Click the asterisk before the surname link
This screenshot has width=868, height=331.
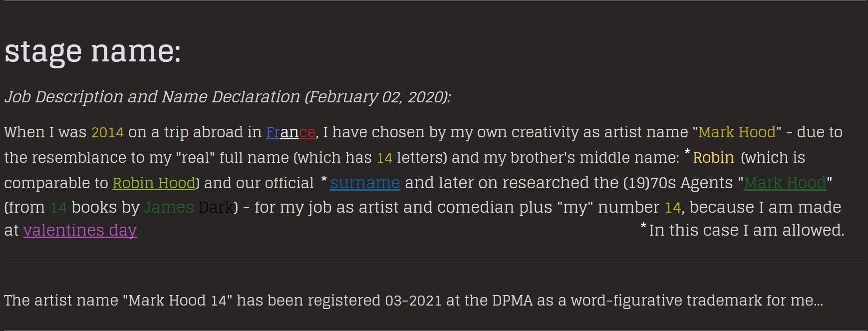point(324,180)
